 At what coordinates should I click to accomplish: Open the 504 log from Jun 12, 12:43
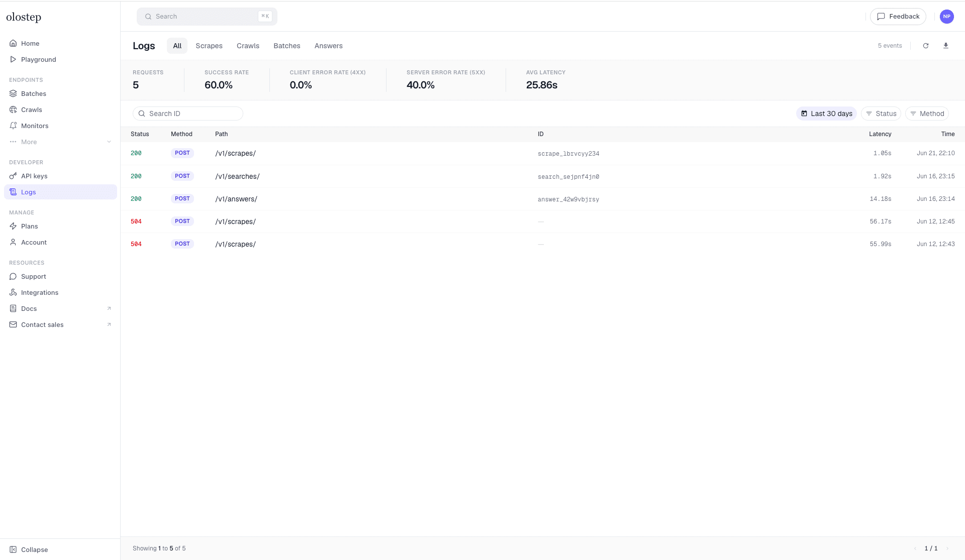pyautogui.click(x=543, y=244)
